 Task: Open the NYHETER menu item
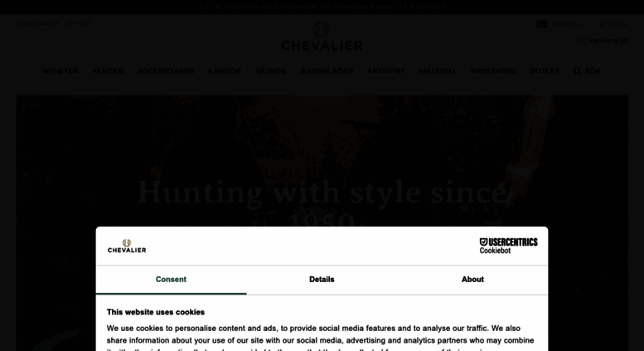click(x=61, y=71)
